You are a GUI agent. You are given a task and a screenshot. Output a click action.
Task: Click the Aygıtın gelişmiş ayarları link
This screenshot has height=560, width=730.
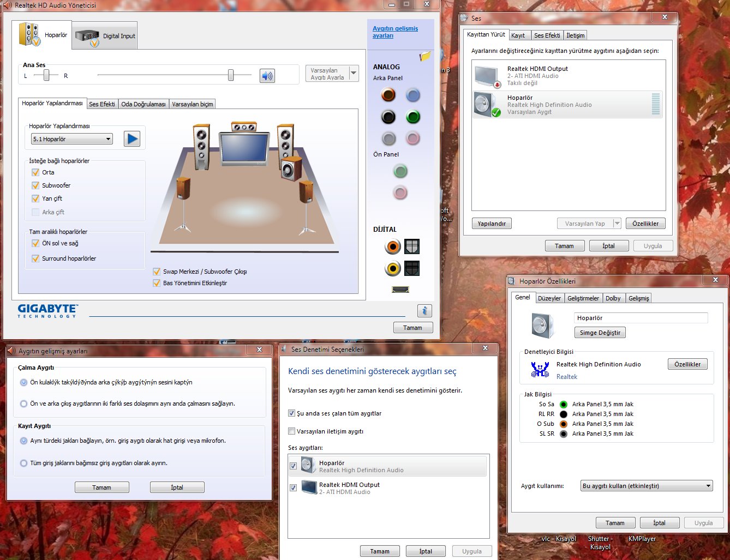tap(395, 32)
